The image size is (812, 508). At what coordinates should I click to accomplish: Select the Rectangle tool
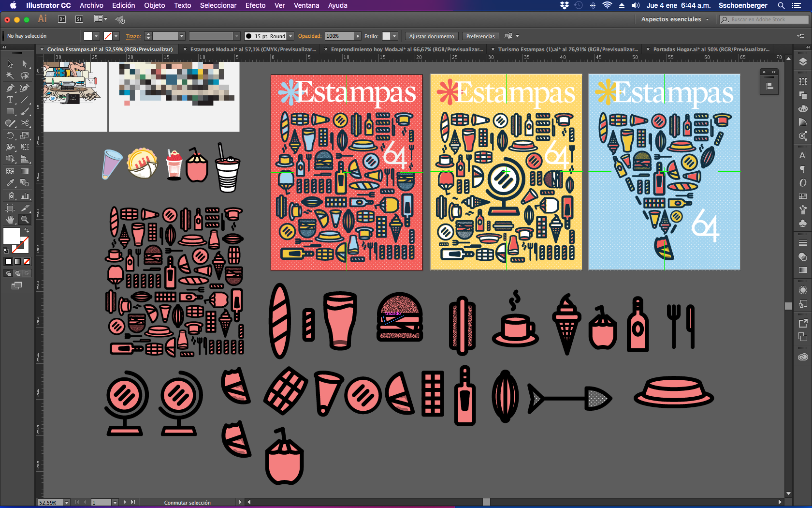10,112
